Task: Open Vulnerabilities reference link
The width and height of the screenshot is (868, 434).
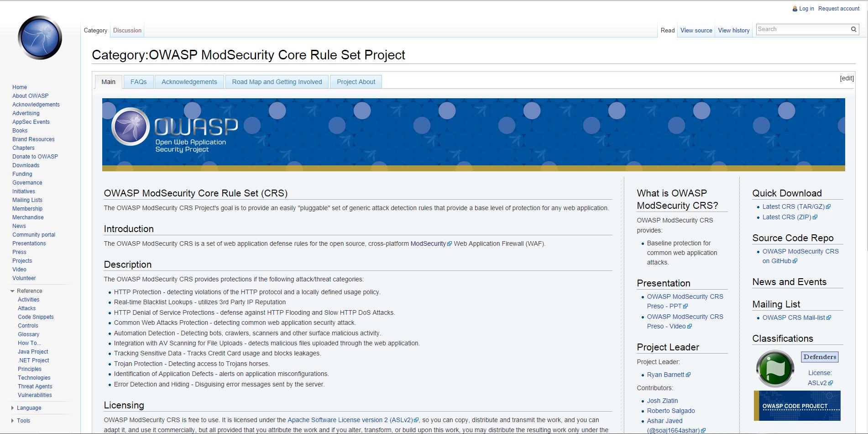Action: [x=35, y=395]
